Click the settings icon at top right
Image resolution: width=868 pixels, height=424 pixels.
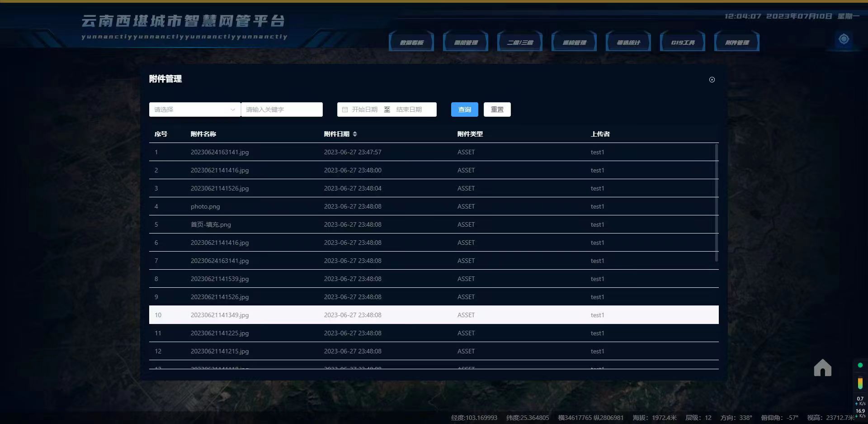click(844, 39)
